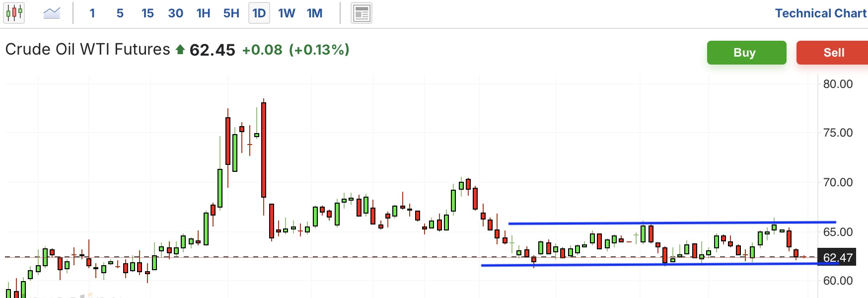Viewport: 868px width, 298px height.
Task: Click the (+0.13%) percent change value
Action: coord(319,50)
